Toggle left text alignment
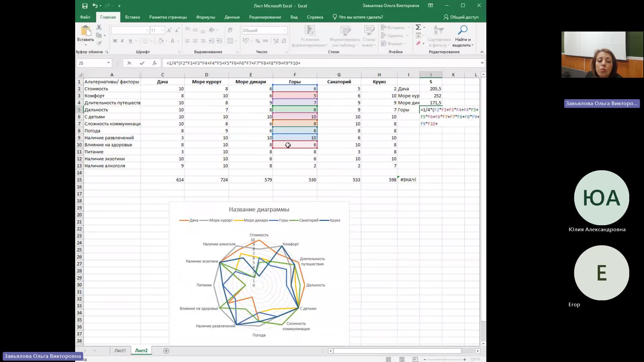644x362 pixels. tap(187, 41)
